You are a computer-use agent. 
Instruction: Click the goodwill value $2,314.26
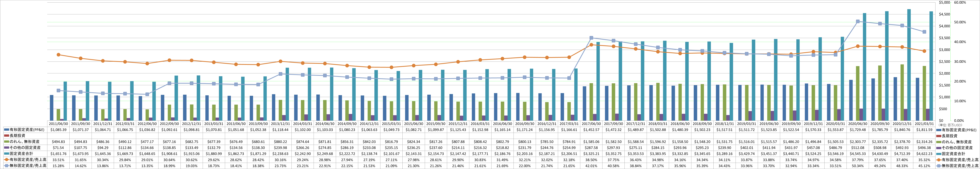(925, 142)
